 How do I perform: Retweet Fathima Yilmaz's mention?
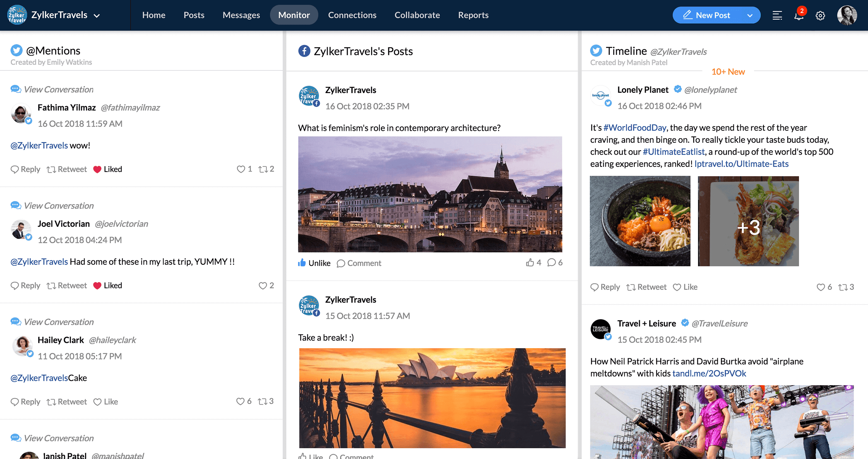pyautogui.click(x=67, y=169)
